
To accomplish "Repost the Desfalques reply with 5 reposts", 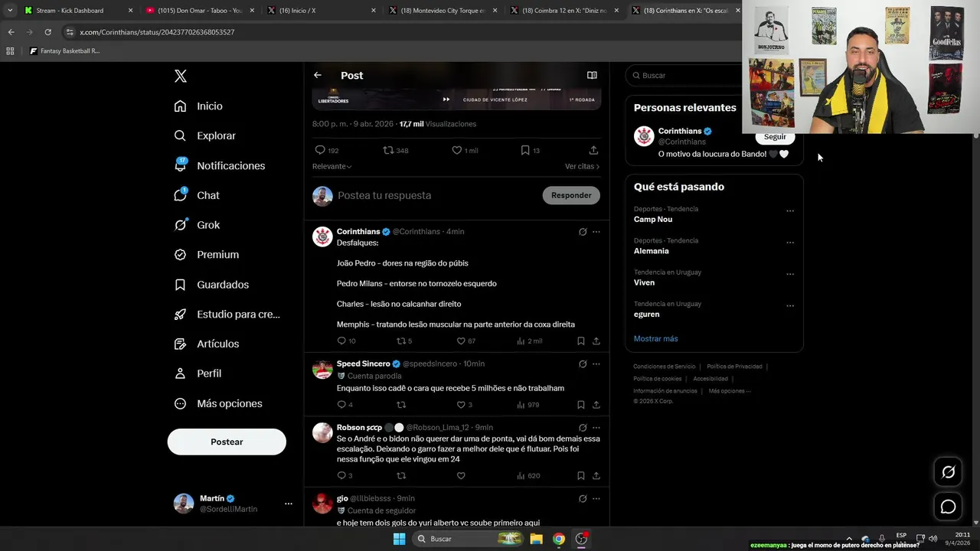I will [403, 341].
